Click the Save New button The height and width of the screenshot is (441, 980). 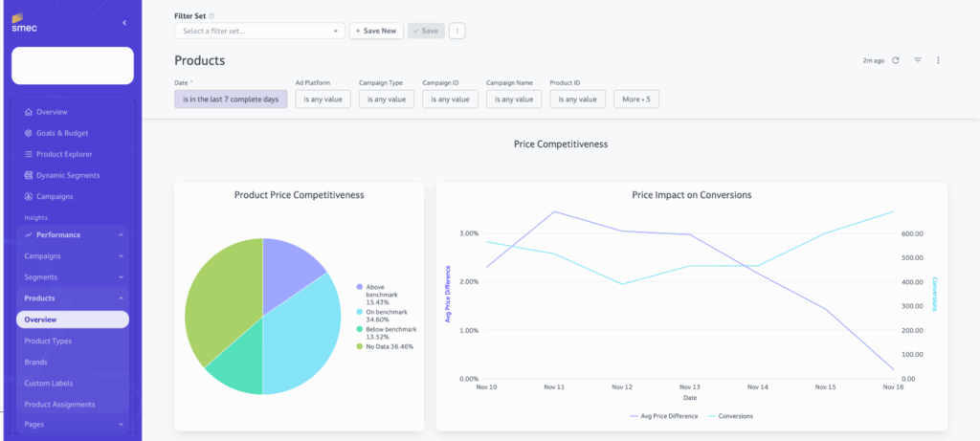tap(375, 31)
